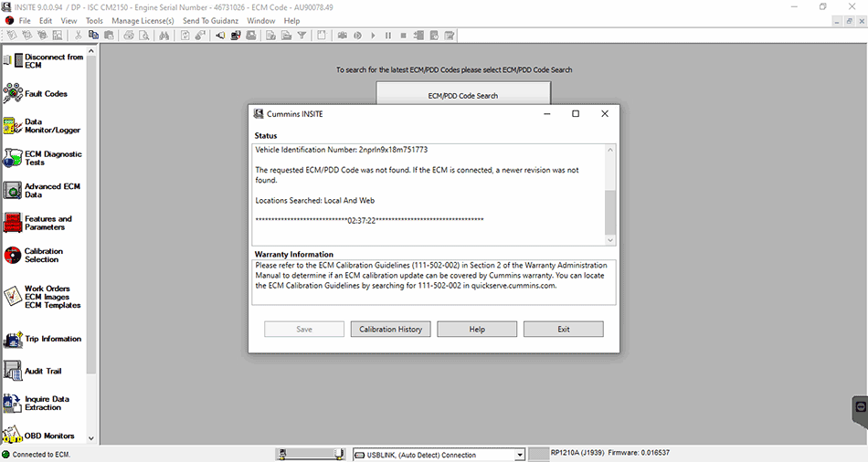Click the stop toolbar icon

403,36
